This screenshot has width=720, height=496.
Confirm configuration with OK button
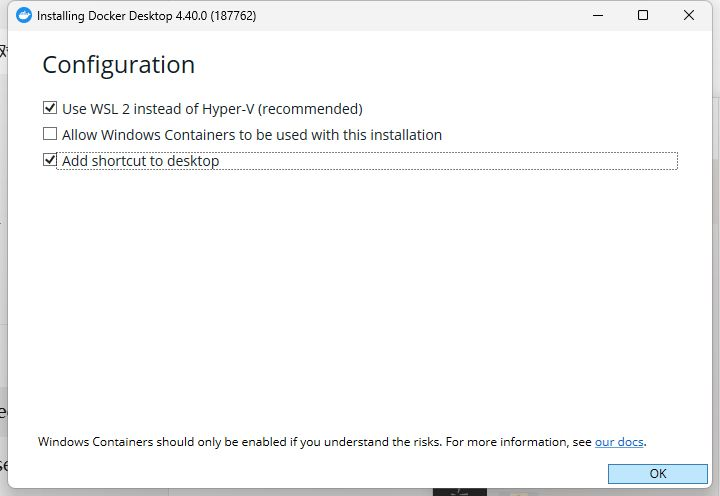tap(658, 473)
